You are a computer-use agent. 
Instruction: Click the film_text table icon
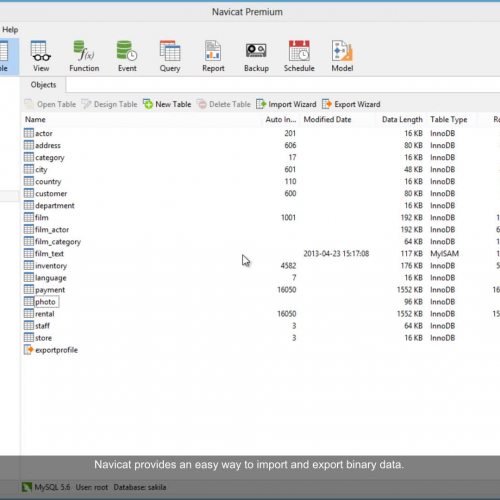tap(29, 253)
